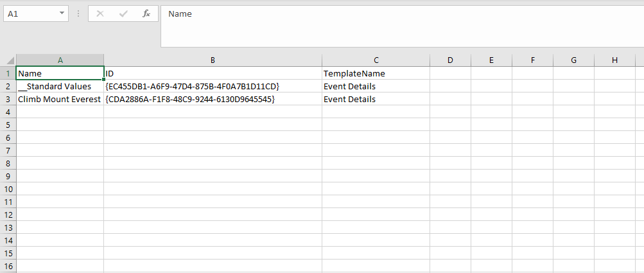
Task: Select row 3 header
Action: (8, 99)
